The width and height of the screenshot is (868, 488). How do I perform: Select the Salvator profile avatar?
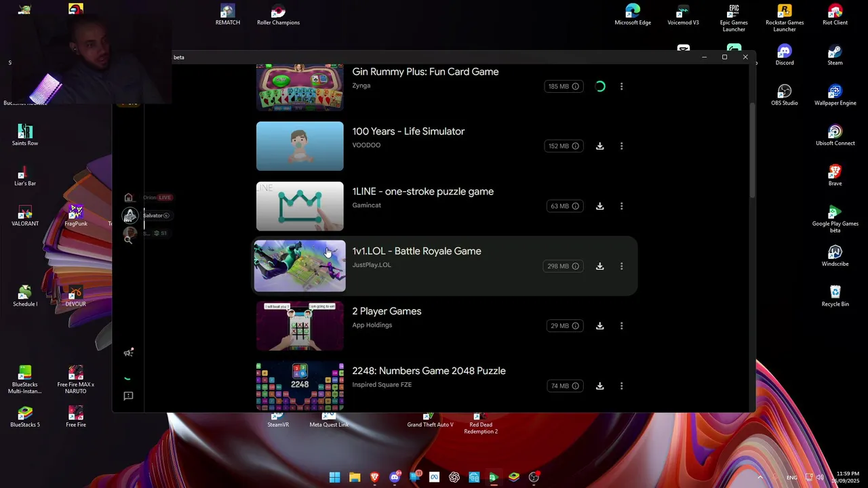pyautogui.click(x=130, y=216)
